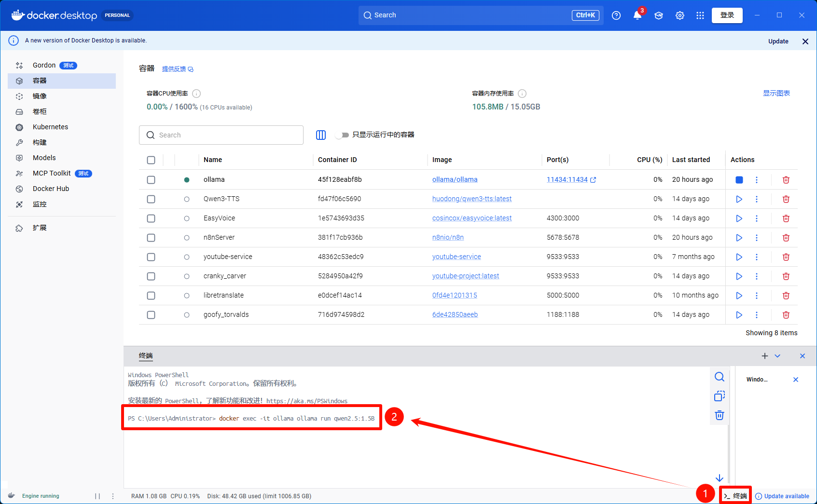Select all containers checkbox in header
The image size is (817, 504).
[x=151, y=160]
